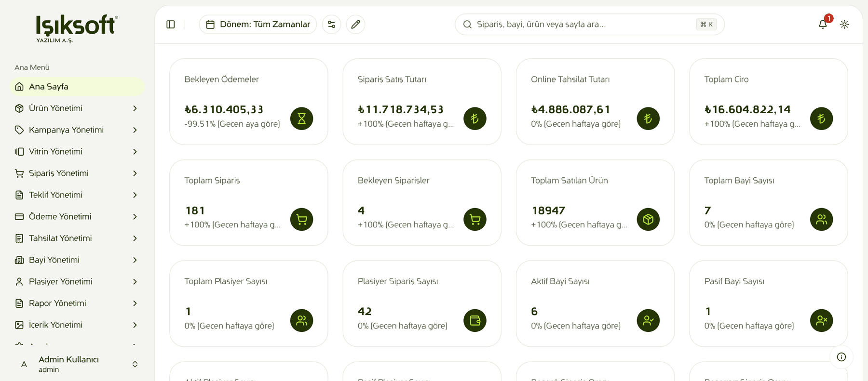Expand Sipariş Yönetimi chevron

point(135,173)
